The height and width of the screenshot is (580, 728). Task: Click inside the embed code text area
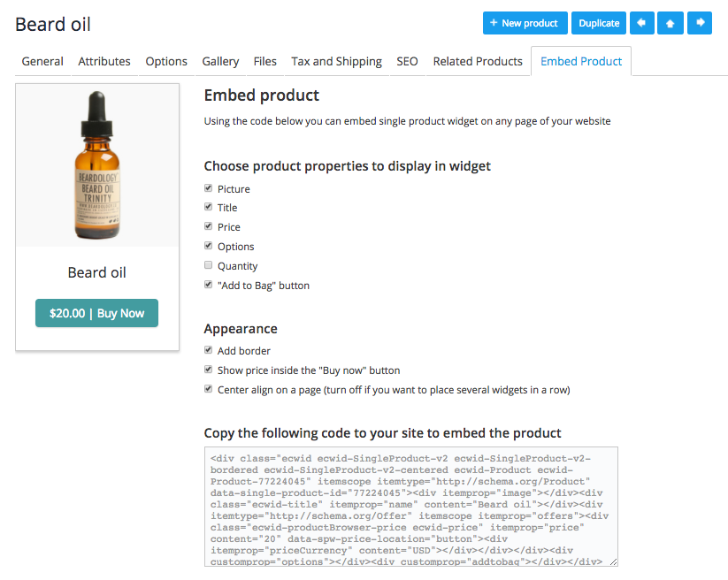coord(411,507)
